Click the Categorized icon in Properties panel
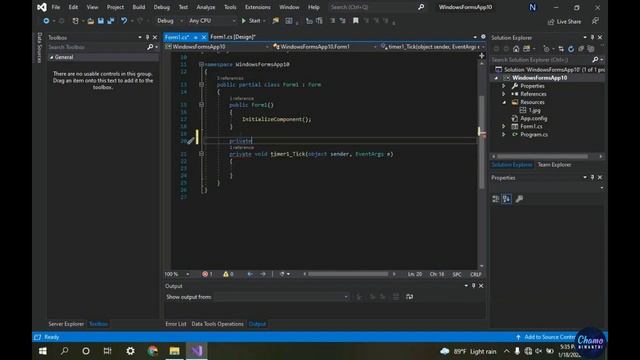640x360 pixels. [496, 199]
